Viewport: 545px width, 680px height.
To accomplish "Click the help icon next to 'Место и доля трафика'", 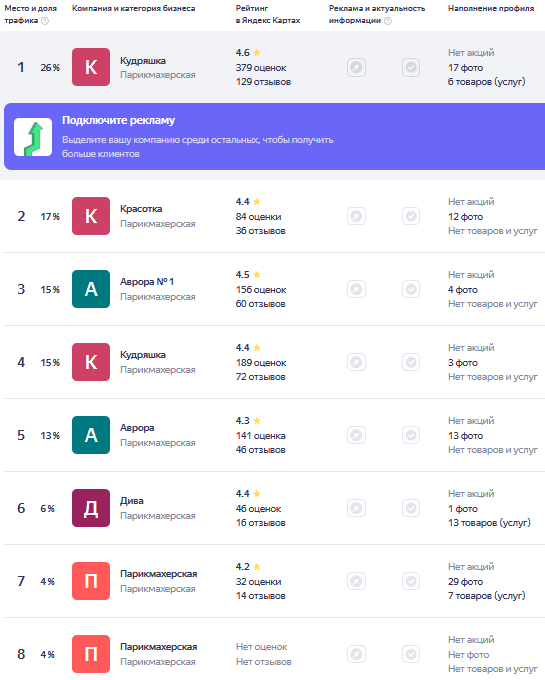I will [x=45, y=21].
